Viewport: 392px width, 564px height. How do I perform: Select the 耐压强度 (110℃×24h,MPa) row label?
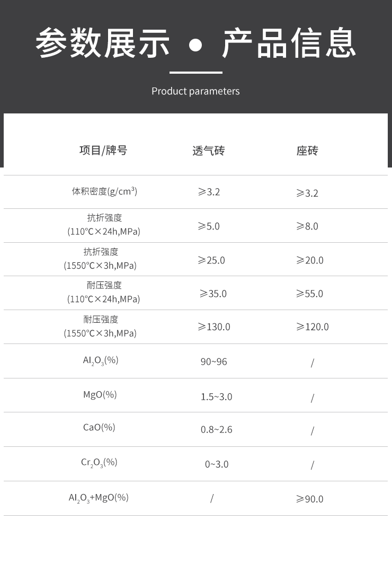[103, 292]
